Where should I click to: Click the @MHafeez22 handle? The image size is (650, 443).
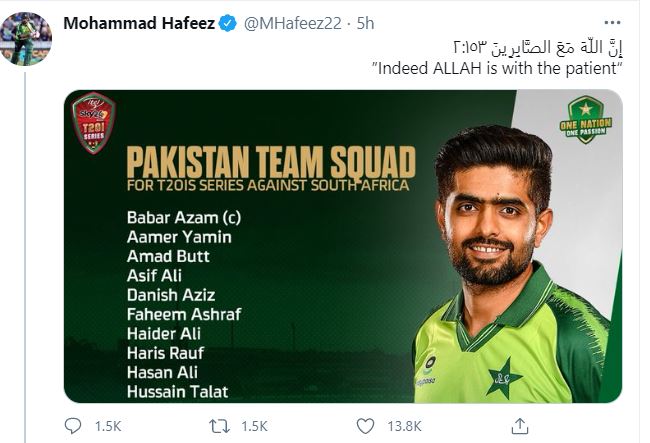tap(288, 24)
